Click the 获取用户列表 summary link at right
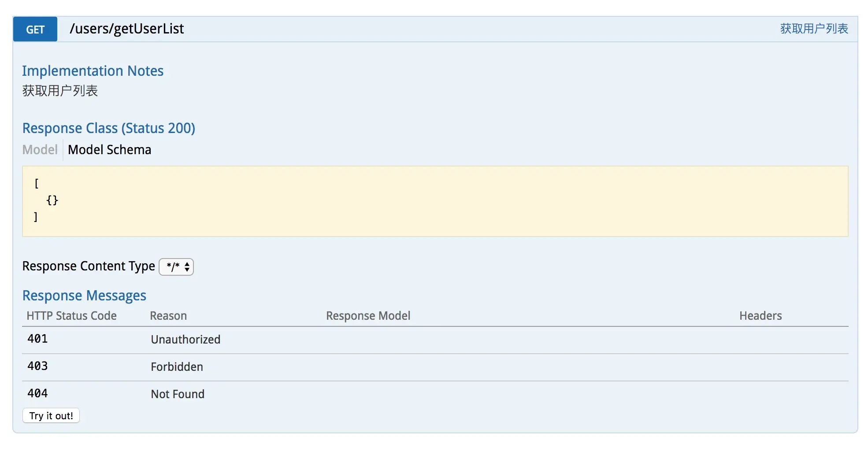The height and width of the screenshot is (451, 868). (814, 29)
